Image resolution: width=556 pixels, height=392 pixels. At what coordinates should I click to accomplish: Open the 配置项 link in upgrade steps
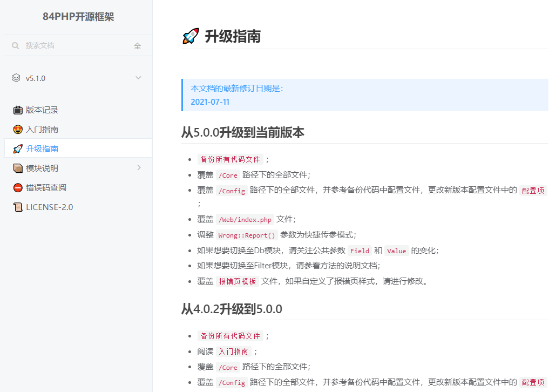tap(533, 190)
